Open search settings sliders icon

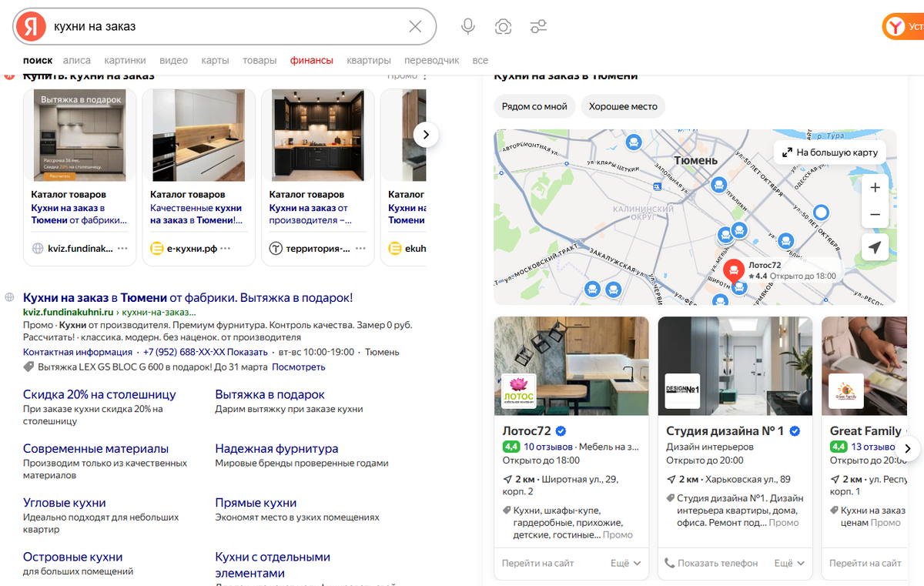tap(538, 27)
